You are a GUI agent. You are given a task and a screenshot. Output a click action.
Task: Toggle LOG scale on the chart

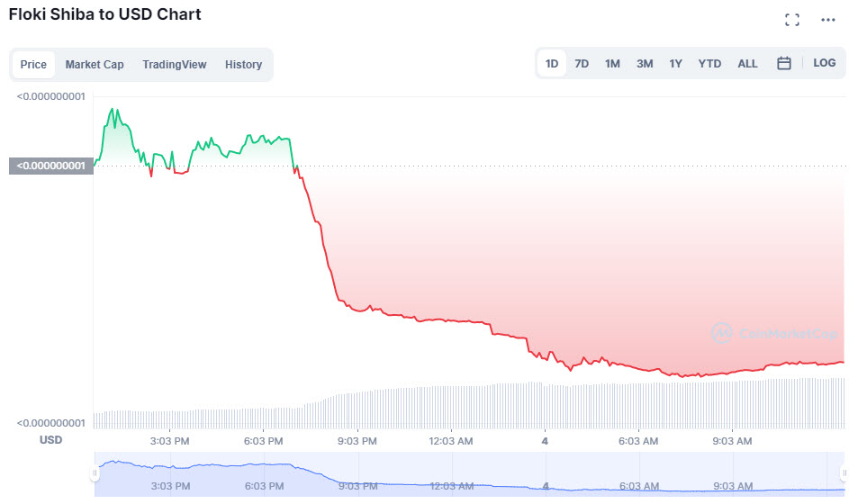pyautogui.click(x=825, y=63)
